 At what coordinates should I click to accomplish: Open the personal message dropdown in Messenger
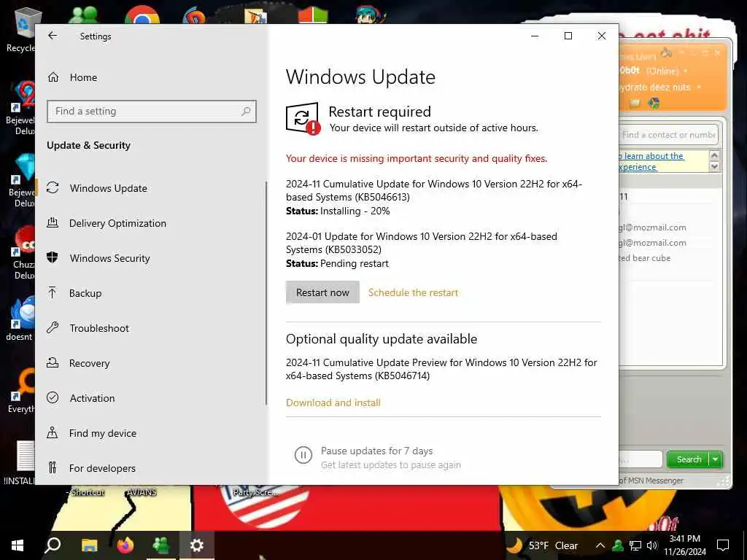699,87
